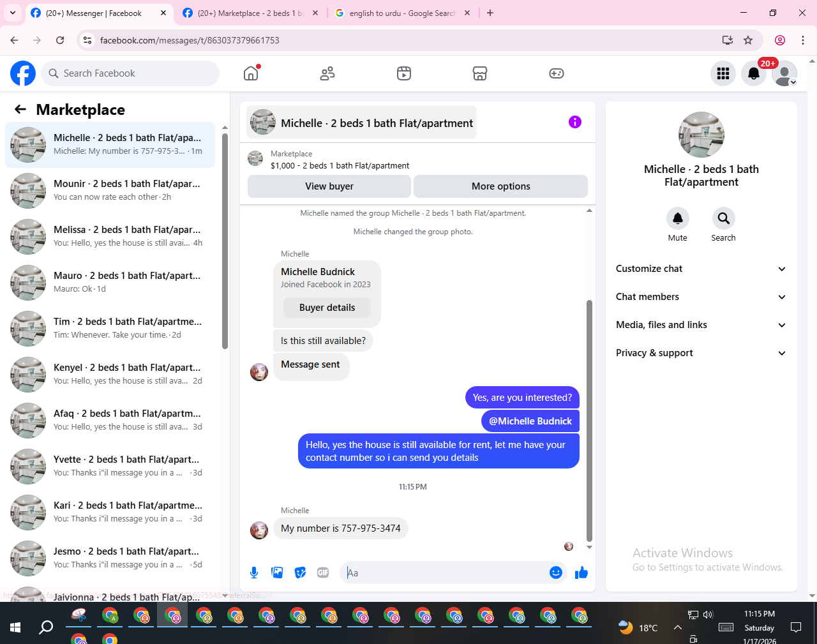This screenshot has height=644, width=817.
Task: Expand Privacy & support section
Action: click(701, 353)
